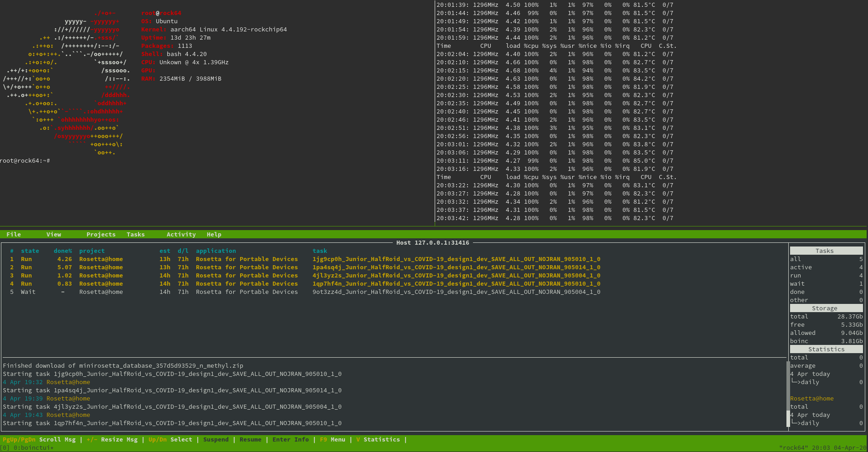This screenshot has height=452, width=868.
Task: Open the Tasks menu
Action: pyautogui.click(x=135, y=235)
